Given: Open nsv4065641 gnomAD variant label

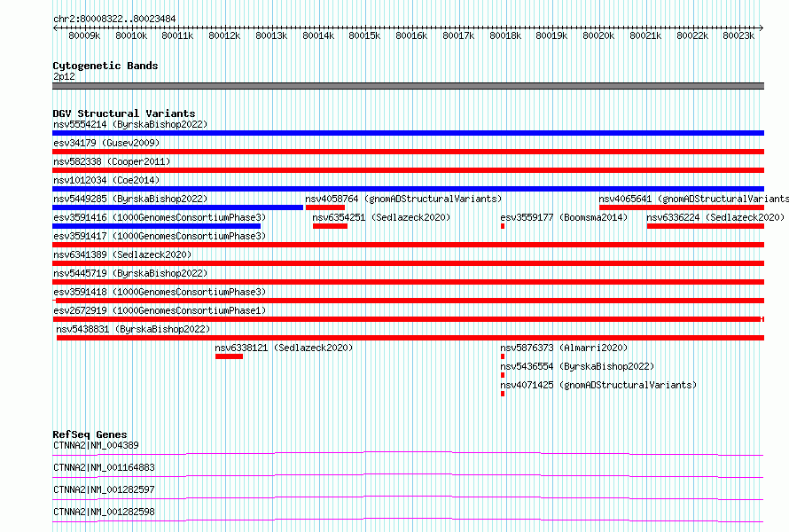Looking at the screenshot, I should [x=694, y=199].
